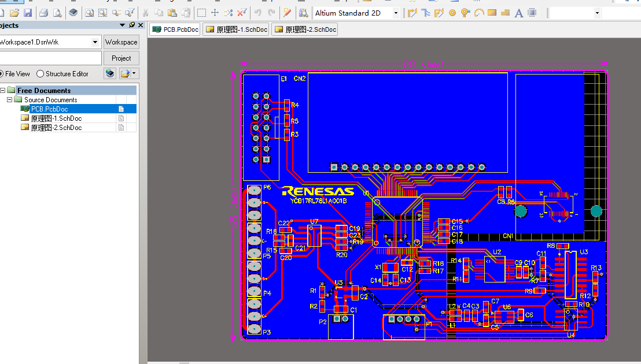
Task: Open the Devices view chip icon
Action: tap(73, 13)
